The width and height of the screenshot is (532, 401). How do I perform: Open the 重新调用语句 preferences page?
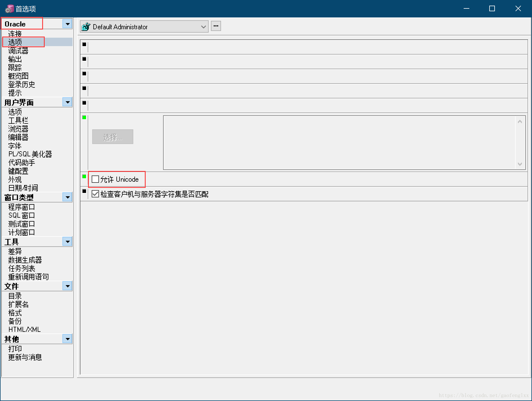click(x=28, y=277)
